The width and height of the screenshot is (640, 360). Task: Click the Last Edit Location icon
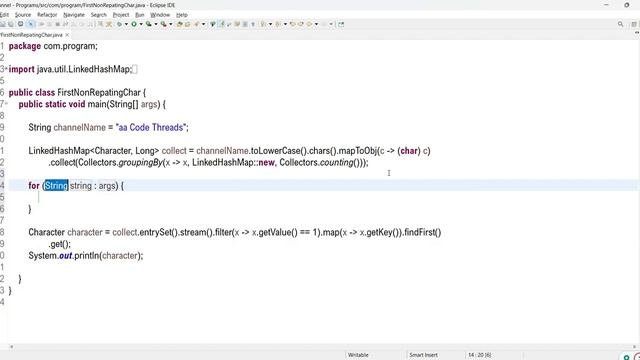point(293,24)
